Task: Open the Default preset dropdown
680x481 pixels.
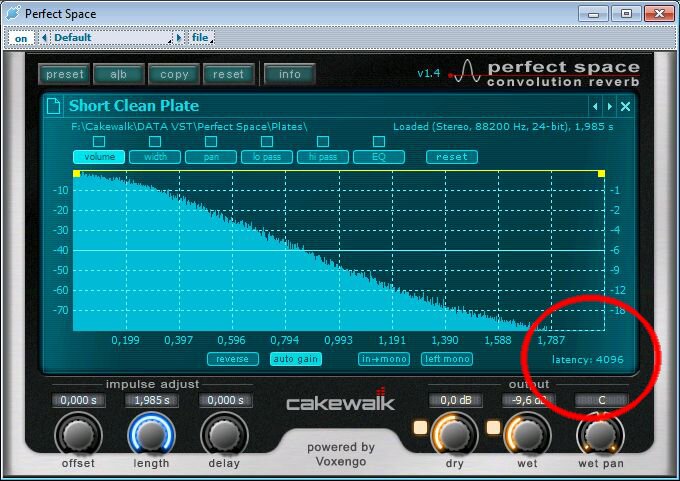Action: click(111, 38)
